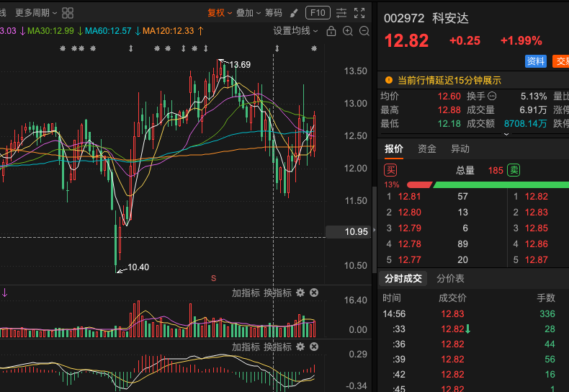
Task: Click the up-down arrow event marker near the crosshair
Action: pos(277,48)
